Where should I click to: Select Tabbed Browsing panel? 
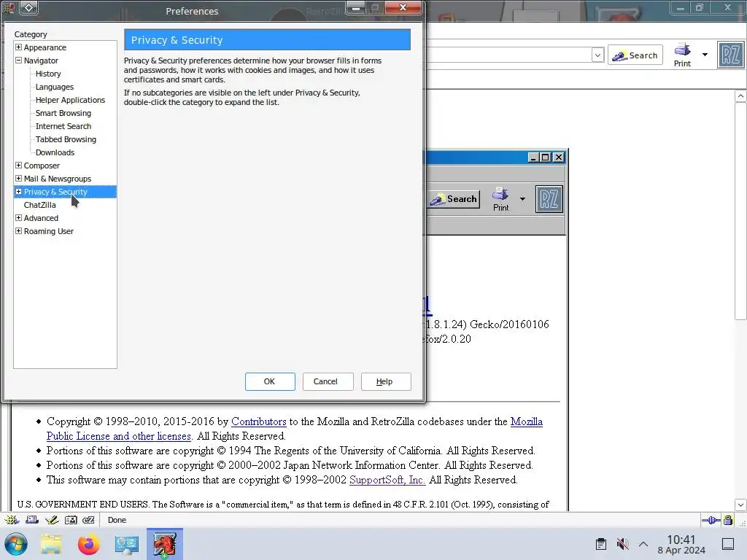pyautogui.click(x=66, y=139)
